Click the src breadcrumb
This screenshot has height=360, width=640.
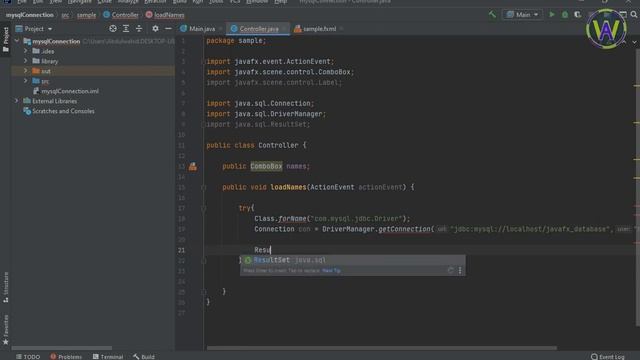click(x=65, y=15)
